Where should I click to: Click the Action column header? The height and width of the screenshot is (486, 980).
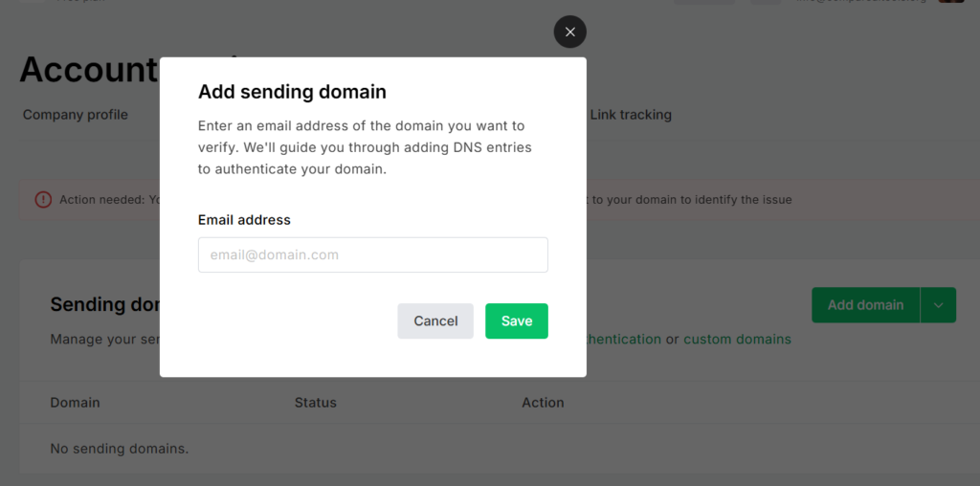tap(544, 403)
